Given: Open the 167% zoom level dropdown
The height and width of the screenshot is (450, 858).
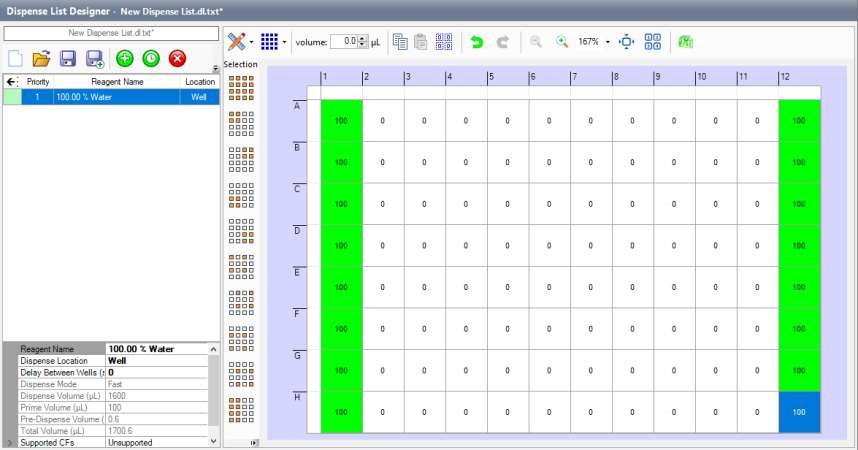Looking at the screenshot, I should 608,42.
